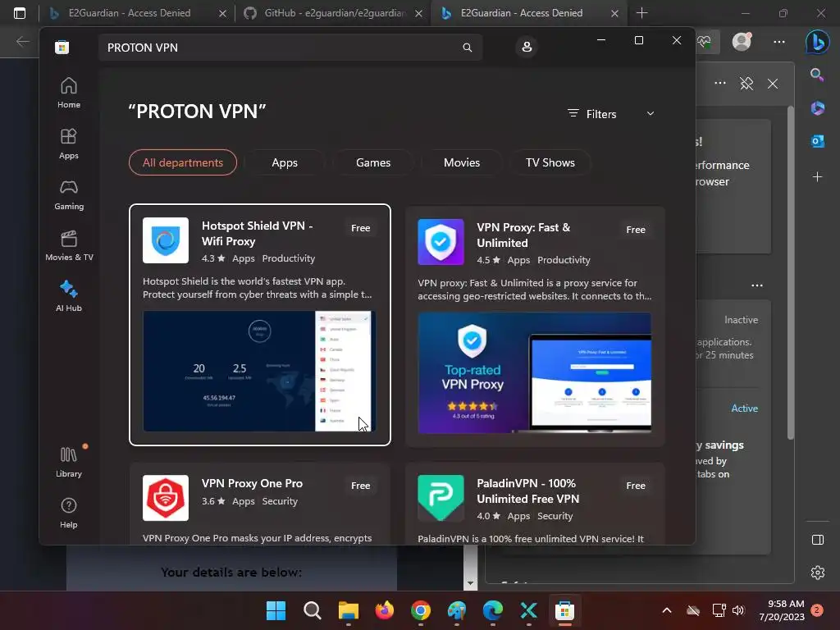Image resolution: width=840 pixels, height=630 pixels.
Task: Open Apps section in Store sidebar
Action: point(69,144)
